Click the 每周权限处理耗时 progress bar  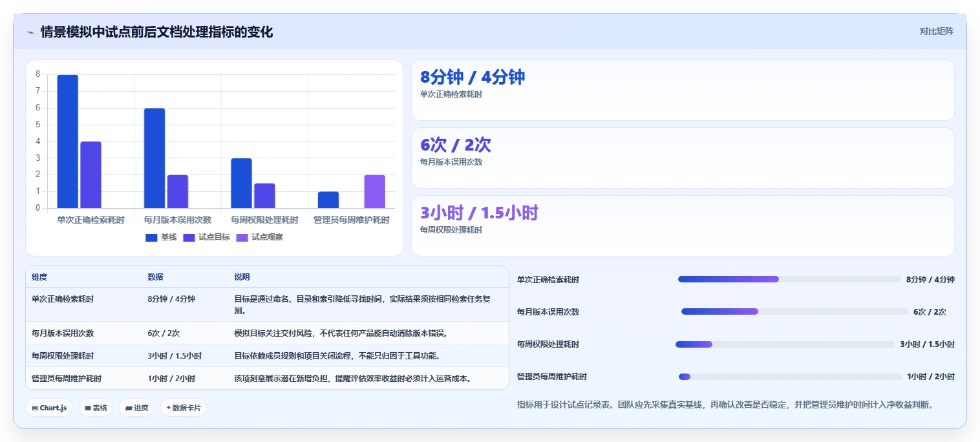pos(785,344)
